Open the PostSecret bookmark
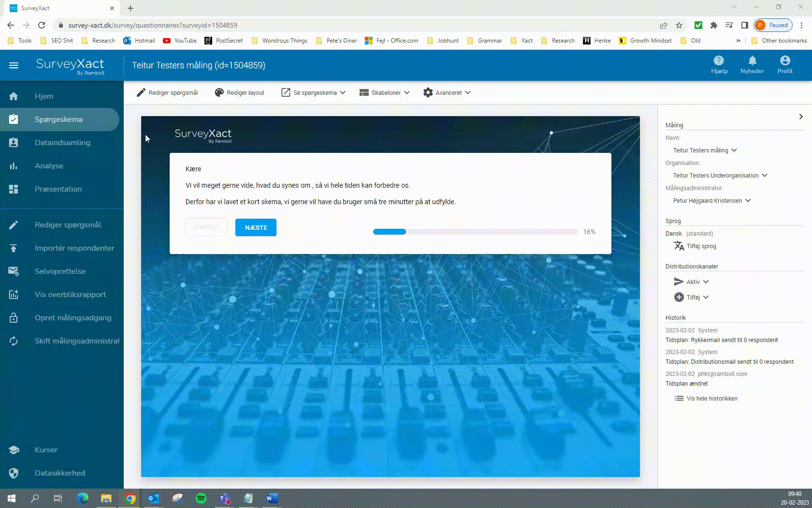Viewport: 812px width, 508px height. (224, 41)
